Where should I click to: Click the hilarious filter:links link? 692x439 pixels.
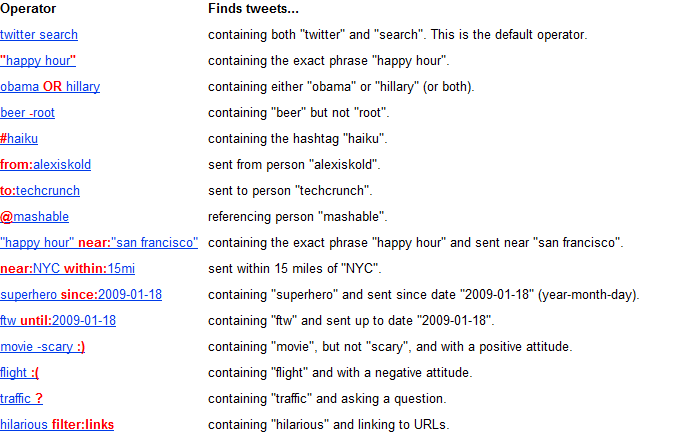57,425
